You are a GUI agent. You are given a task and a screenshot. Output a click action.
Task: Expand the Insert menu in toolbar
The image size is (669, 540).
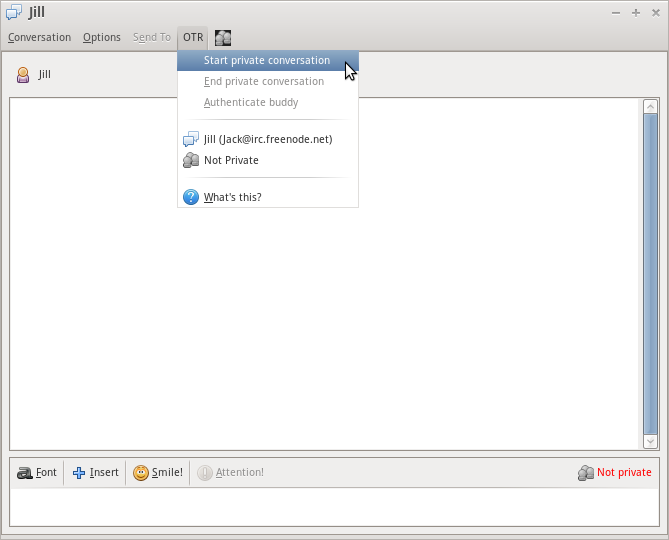96,473
